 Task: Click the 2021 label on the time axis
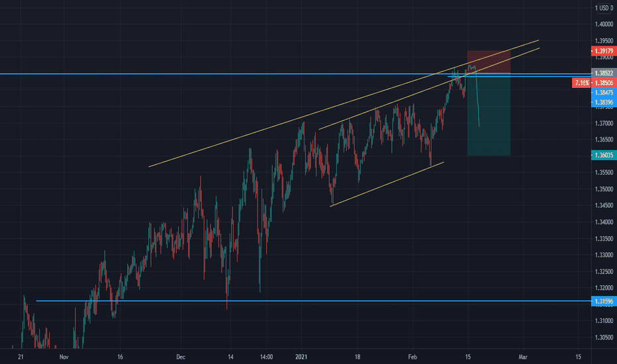pyautogui.click(x=301, y=357)
